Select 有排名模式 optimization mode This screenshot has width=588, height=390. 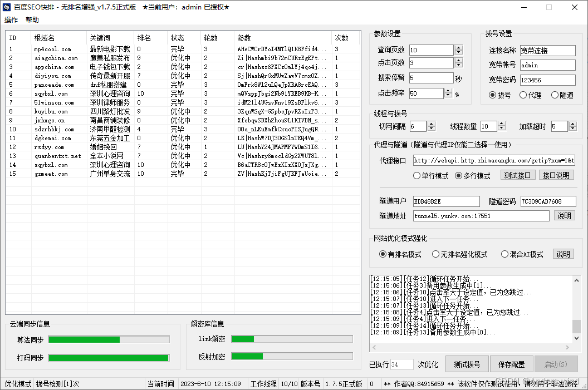click(400, 254)
